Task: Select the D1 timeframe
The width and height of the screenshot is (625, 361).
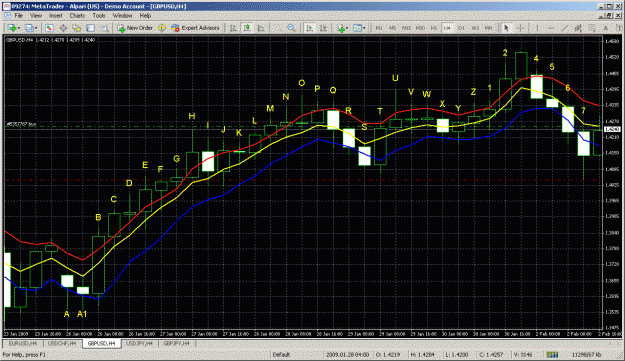Action: tap(461, 28)
